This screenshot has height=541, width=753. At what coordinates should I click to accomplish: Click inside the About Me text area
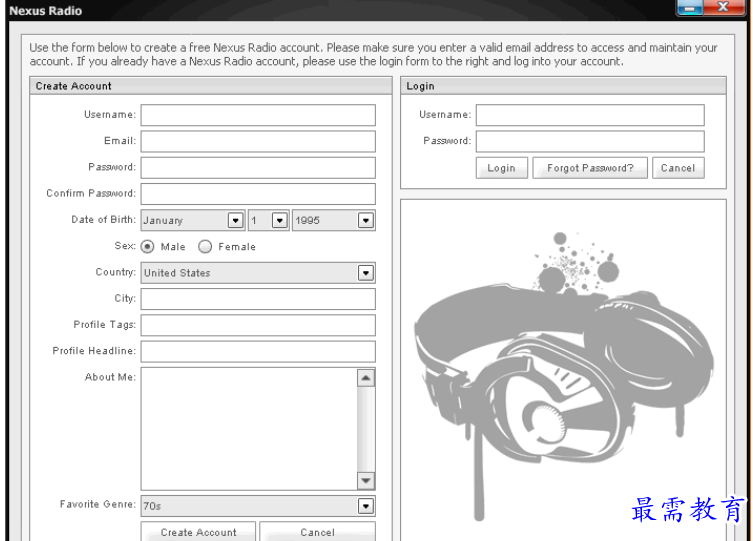(x=249, y=429)
